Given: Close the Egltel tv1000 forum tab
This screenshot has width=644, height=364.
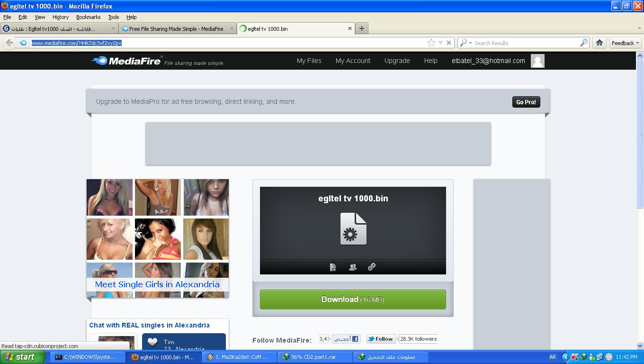Looking at the screenshot, I should (113, 28).
